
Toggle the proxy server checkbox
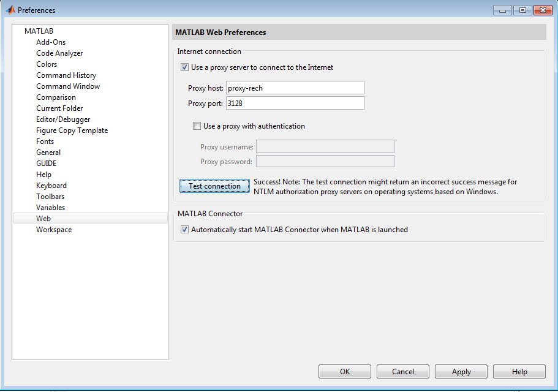point(184,67)
